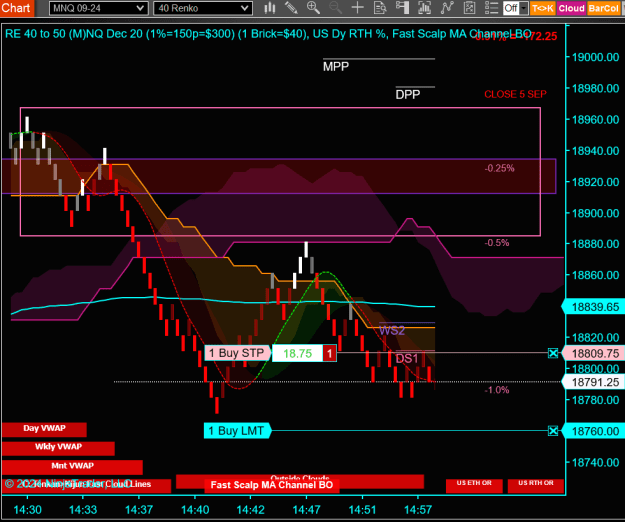The image size is (625, 522).
Task: Open the bar type chart style icon
Action: pos(270,8)
